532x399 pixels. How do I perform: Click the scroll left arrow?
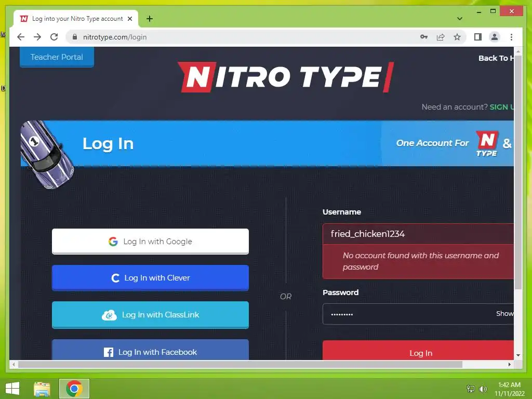click(x=14, y=364)
